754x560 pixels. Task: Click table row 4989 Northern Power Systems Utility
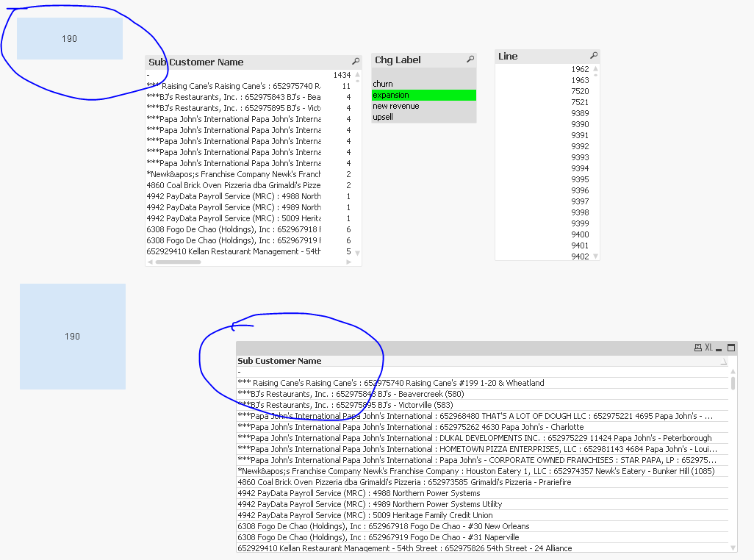482,504
